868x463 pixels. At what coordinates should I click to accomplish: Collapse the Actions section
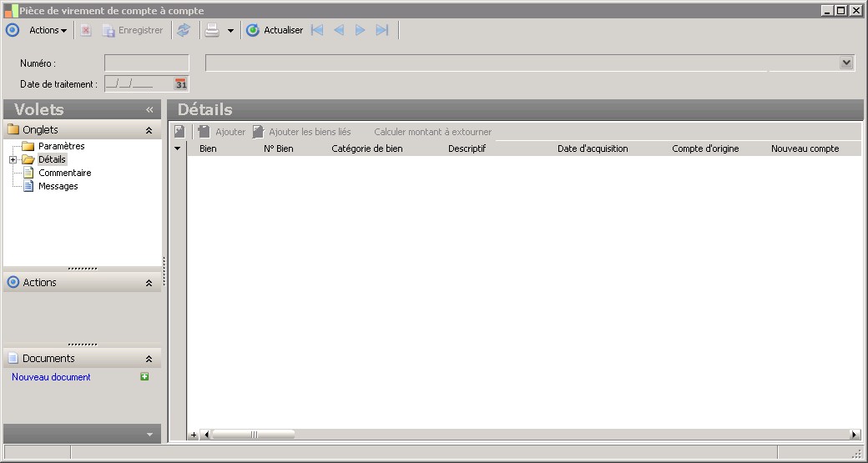click(x=149, y=283)
